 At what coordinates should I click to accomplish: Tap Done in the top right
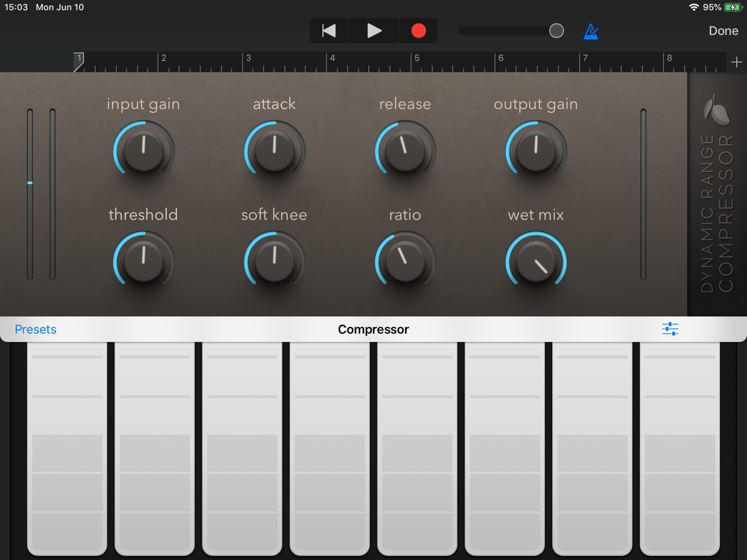pos(723,31)
